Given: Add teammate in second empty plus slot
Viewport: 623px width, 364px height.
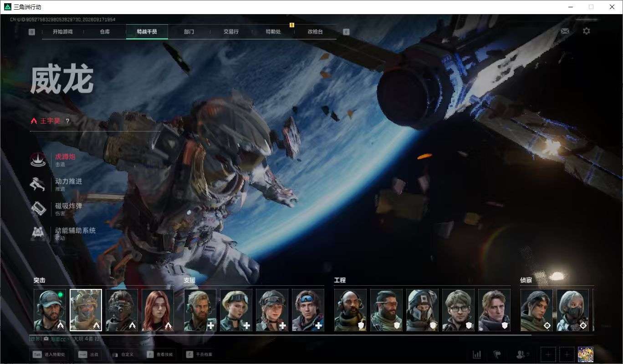Looking at the screenshot, I should [x=567, y=354].
